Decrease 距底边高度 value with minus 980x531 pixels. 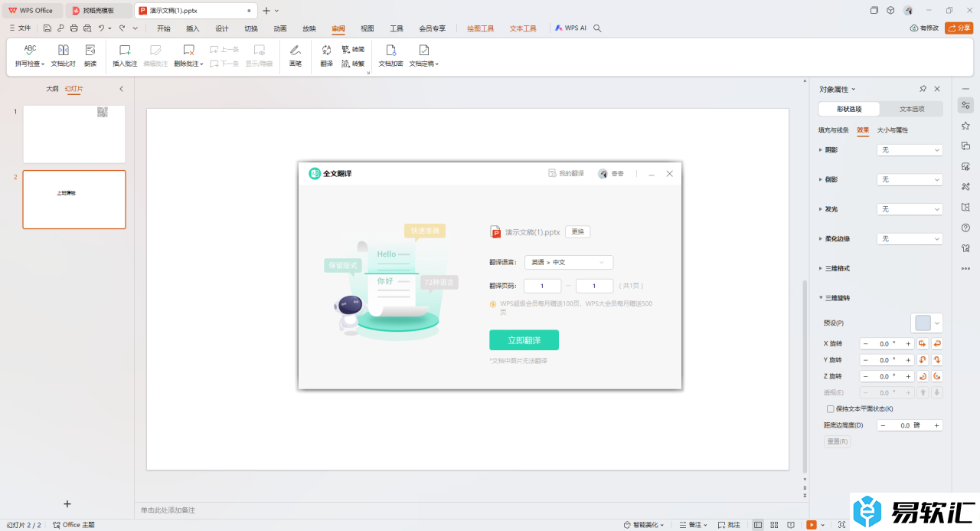tap(883, 425)
